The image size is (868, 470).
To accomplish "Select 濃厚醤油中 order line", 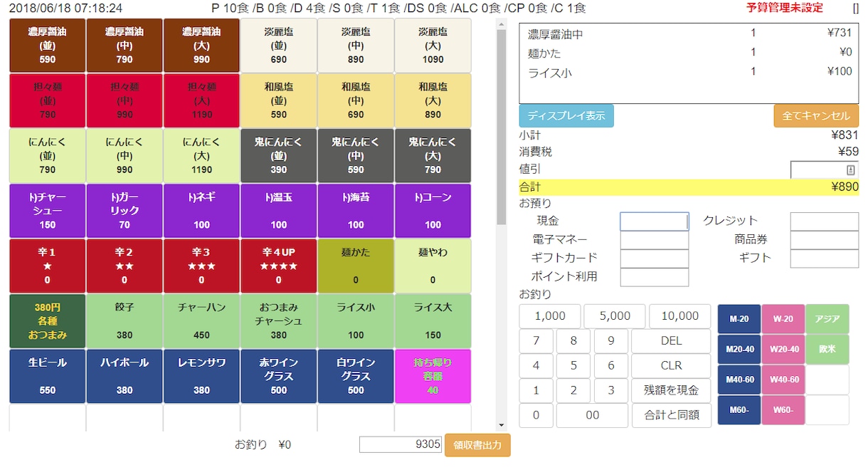I will (x=689, y=33).
